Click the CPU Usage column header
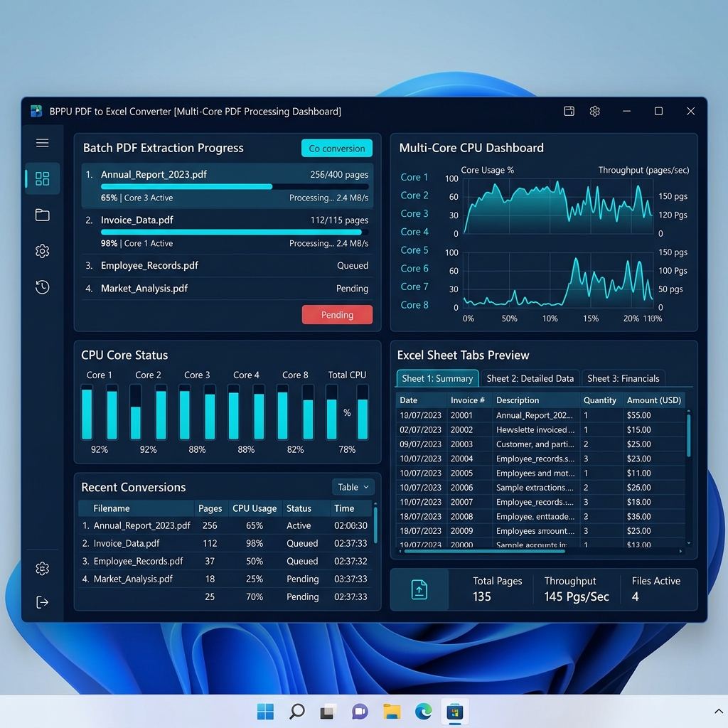Viewport: 728px width, 728px height. 255,508
